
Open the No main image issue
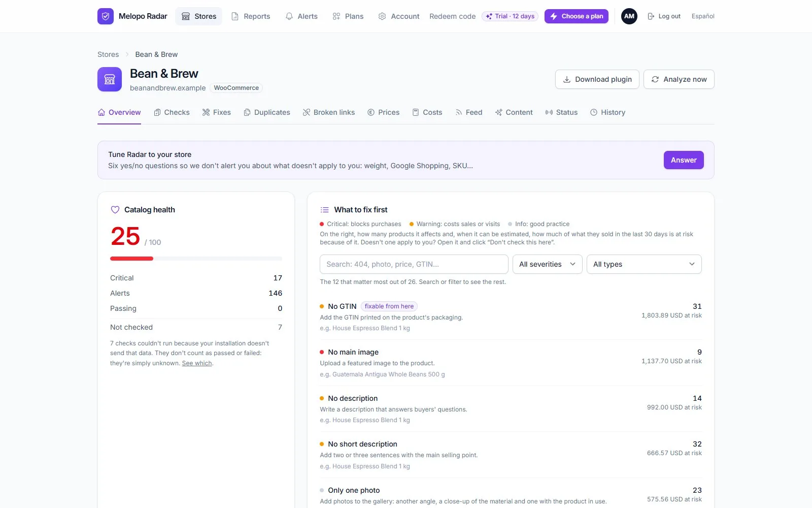pos(511,363)
